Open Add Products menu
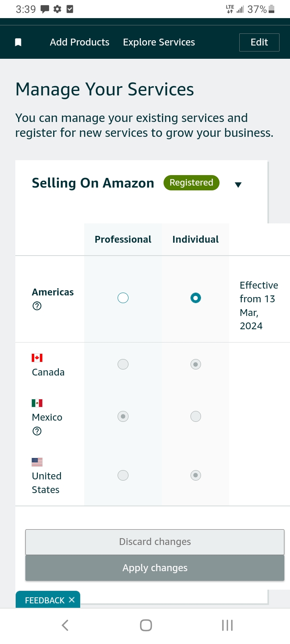290x644 pixels. click(x=80, y=42)
